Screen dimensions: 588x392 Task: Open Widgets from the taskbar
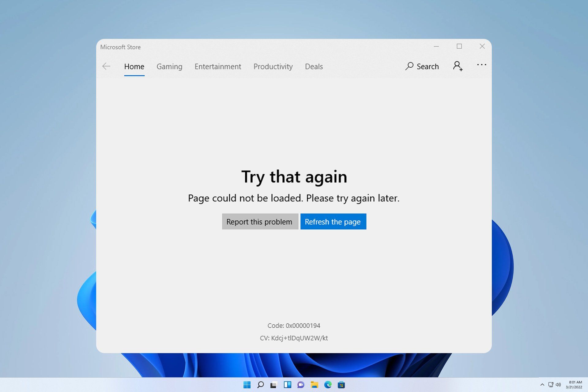tap(287, 385)
